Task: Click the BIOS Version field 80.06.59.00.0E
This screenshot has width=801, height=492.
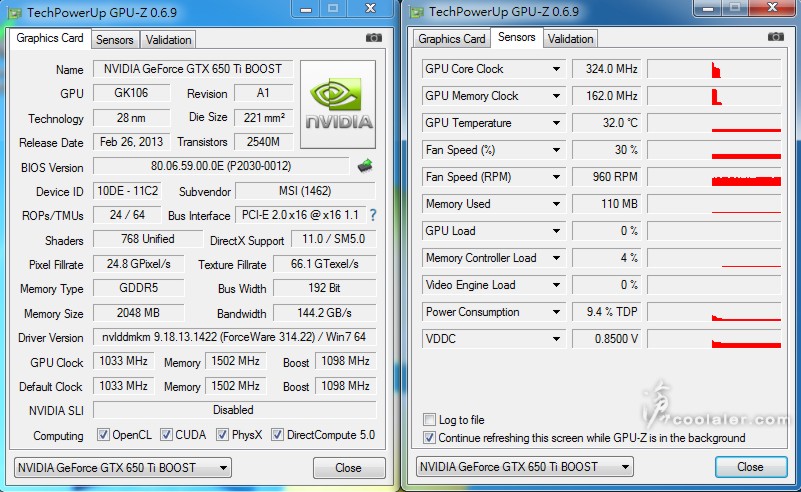Action: click(221, 166)
